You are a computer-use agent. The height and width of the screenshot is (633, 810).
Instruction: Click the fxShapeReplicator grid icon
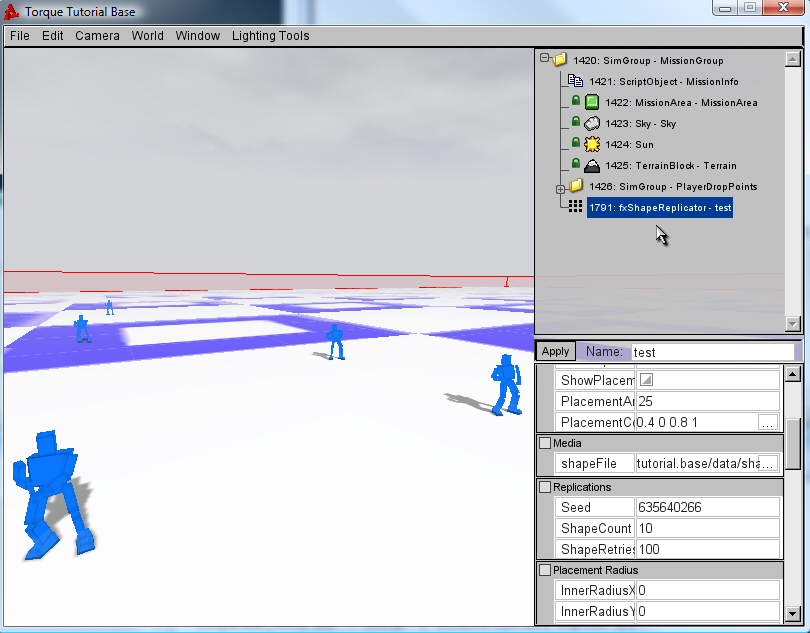575,207
